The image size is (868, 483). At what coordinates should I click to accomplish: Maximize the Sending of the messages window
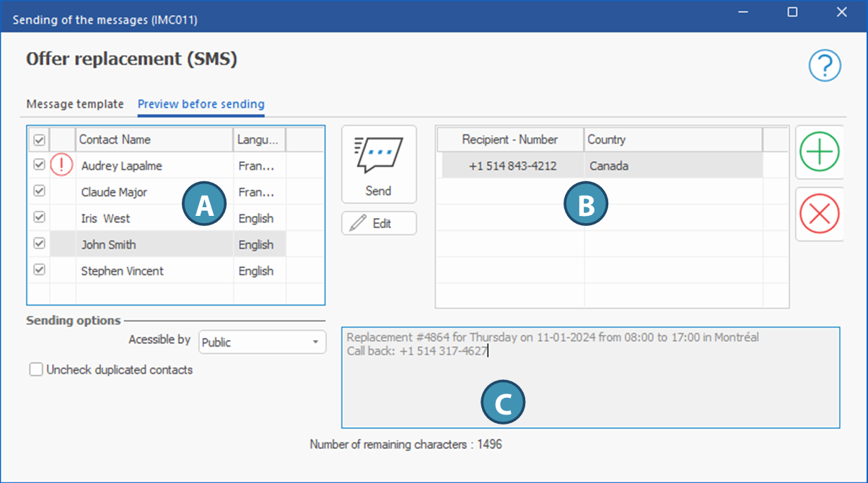792,12
